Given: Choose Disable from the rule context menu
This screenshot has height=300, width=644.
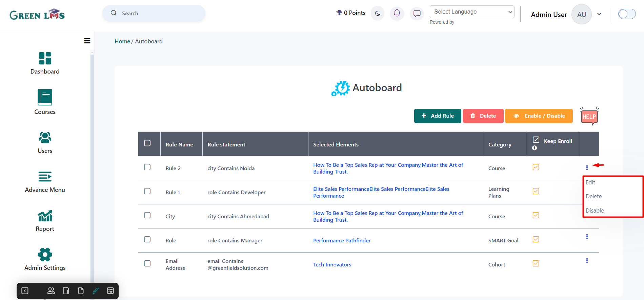Looking at the screenshot, I should click(595, 211).
